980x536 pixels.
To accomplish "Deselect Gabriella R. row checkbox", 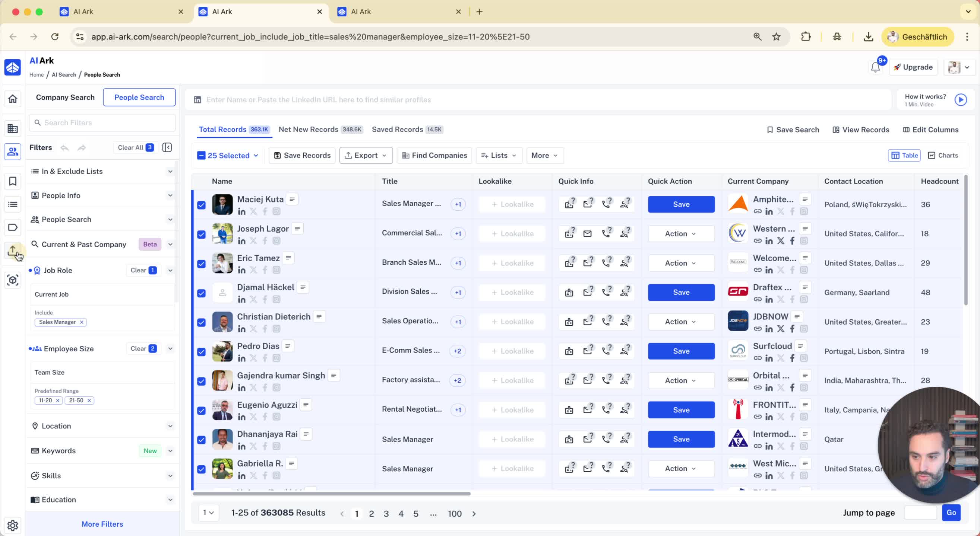I will [x=201, y=469].
